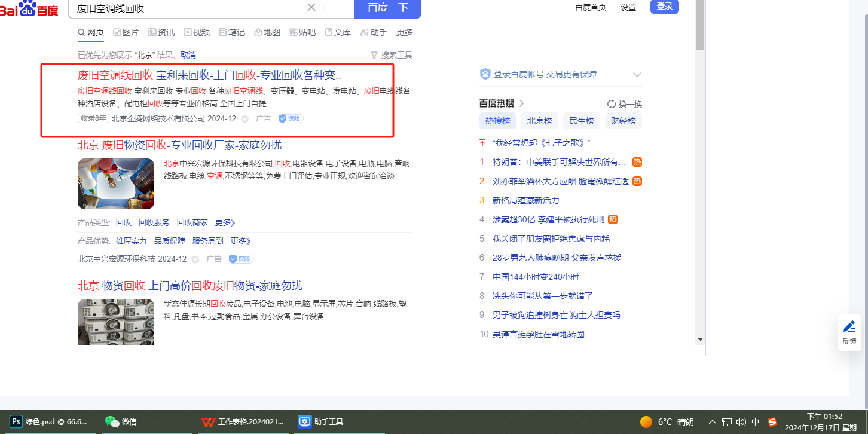Click 换一换 to refresh hot searches
Viewport: 868px width, 434px height.
pyautogui.click(x=625, y=104)
